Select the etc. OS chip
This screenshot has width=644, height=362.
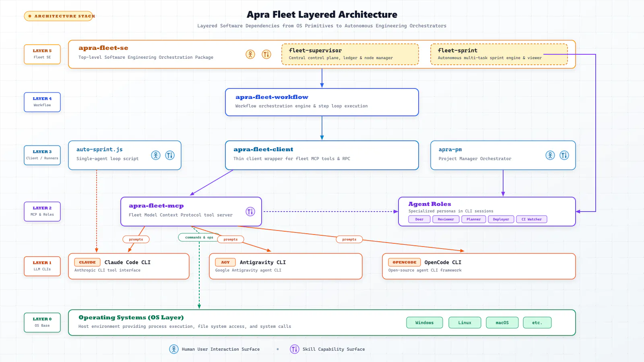point(537,323)
